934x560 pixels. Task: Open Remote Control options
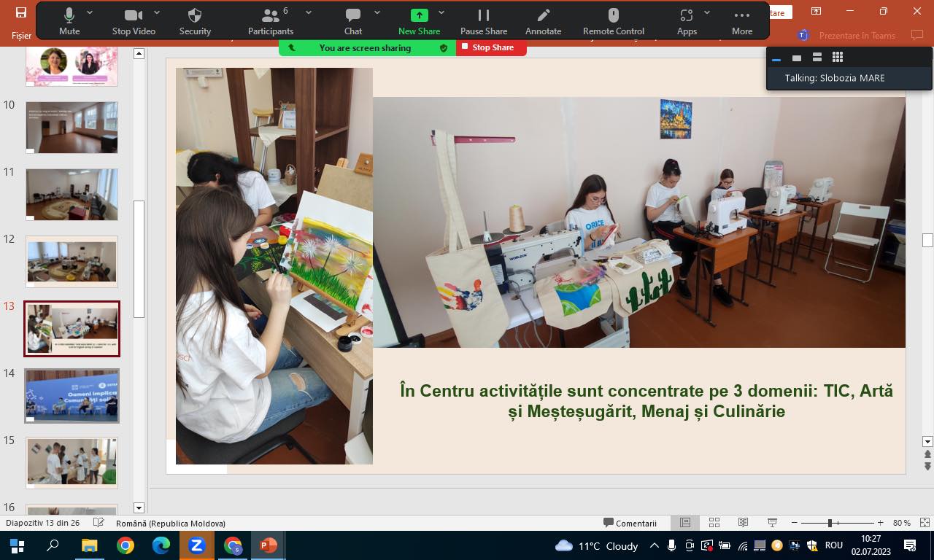[x=613, y=21]
